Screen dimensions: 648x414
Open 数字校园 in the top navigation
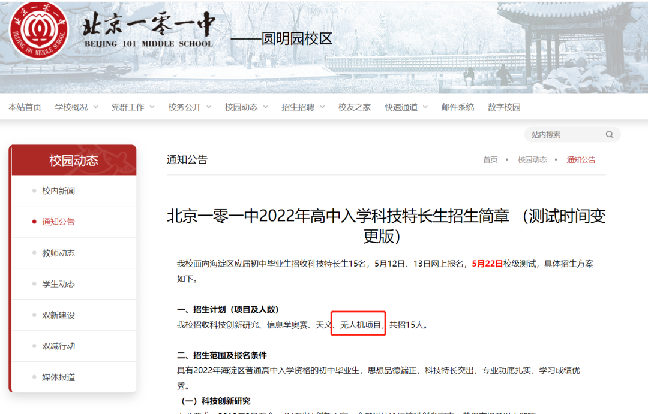(x=504, y=107)
